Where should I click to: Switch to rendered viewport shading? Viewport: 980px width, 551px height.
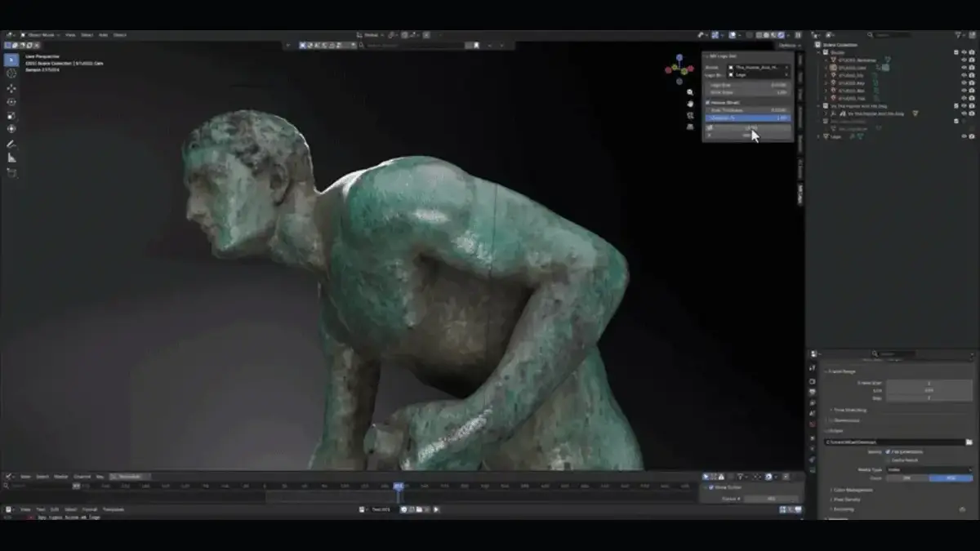(x=783, y=35)
